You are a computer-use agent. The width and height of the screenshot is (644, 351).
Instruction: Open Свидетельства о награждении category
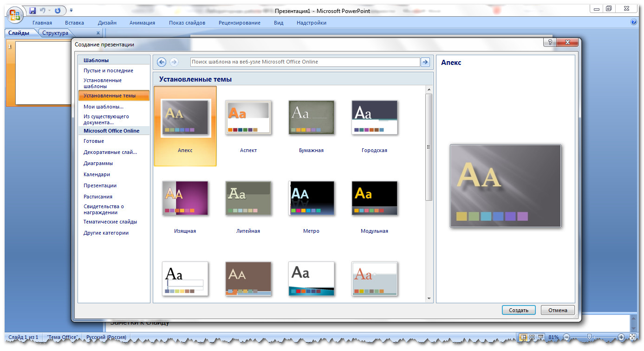104,210
